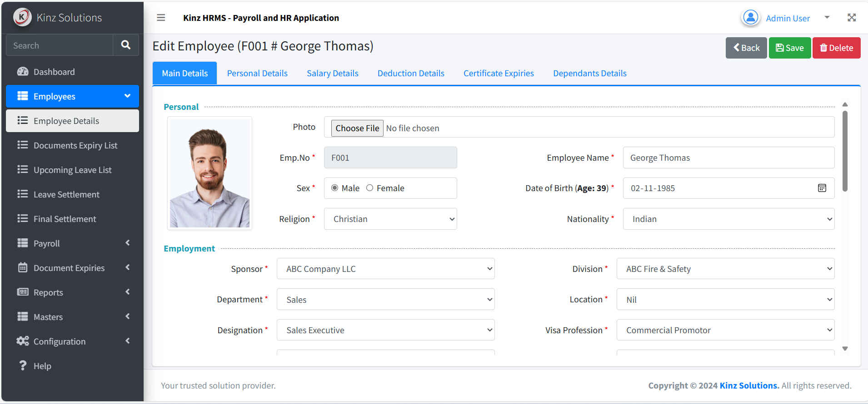Image resolution: width=868 pixels, height=404 pixels.
Task: Click the Help label in sidebar
Action: pos(42,366)
